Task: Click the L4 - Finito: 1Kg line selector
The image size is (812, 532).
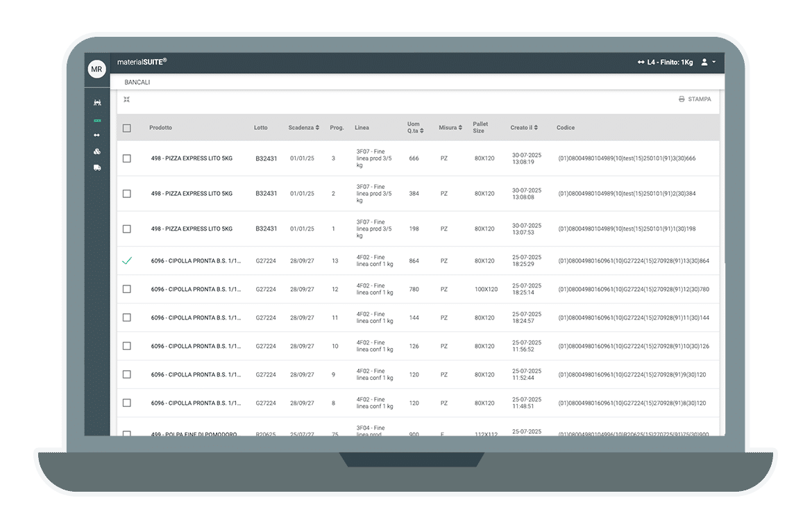Action: tap(665, 63)
